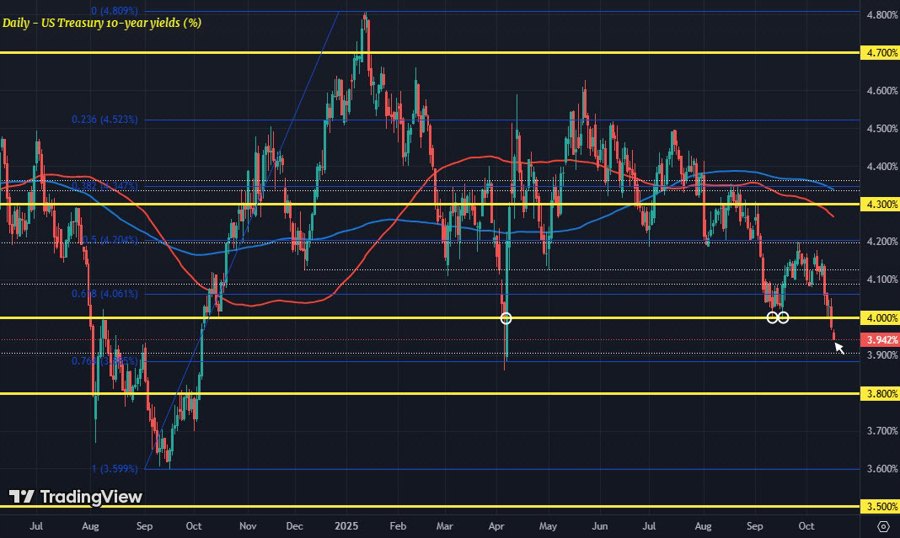Open chart settings gear icon at bottom-right
Viewport: 900px width, 538px height.
(x=883, y=525)
